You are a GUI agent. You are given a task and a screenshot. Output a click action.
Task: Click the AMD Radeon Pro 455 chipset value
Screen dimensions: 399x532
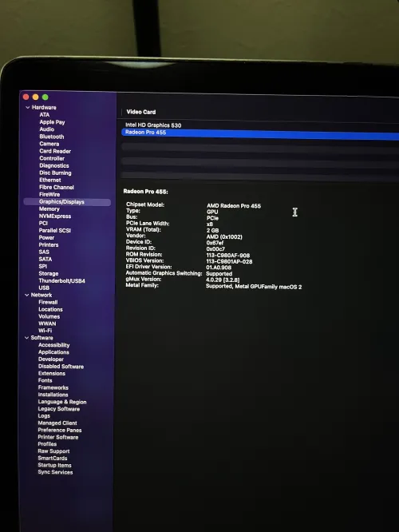(234, 206)
